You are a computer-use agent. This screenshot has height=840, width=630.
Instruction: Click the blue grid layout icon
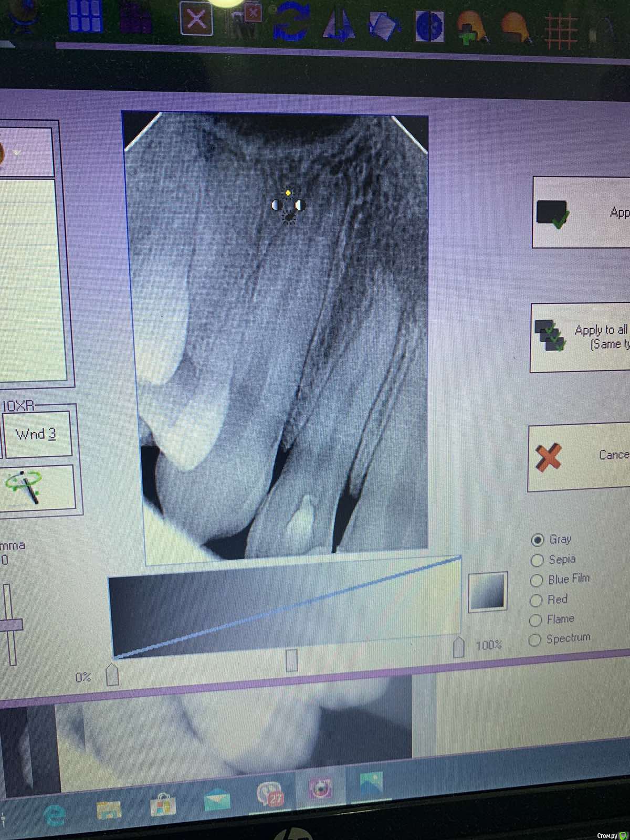[x=85, y=17]
